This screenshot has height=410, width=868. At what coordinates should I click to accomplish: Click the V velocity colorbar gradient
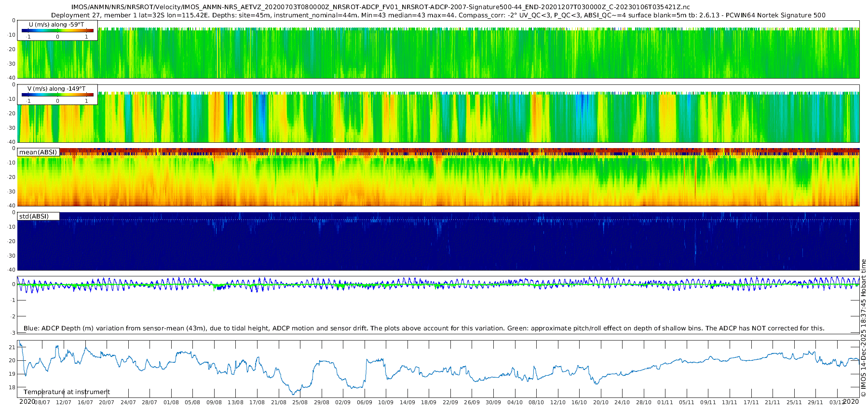pyautogui.click(x=57, y=95)
